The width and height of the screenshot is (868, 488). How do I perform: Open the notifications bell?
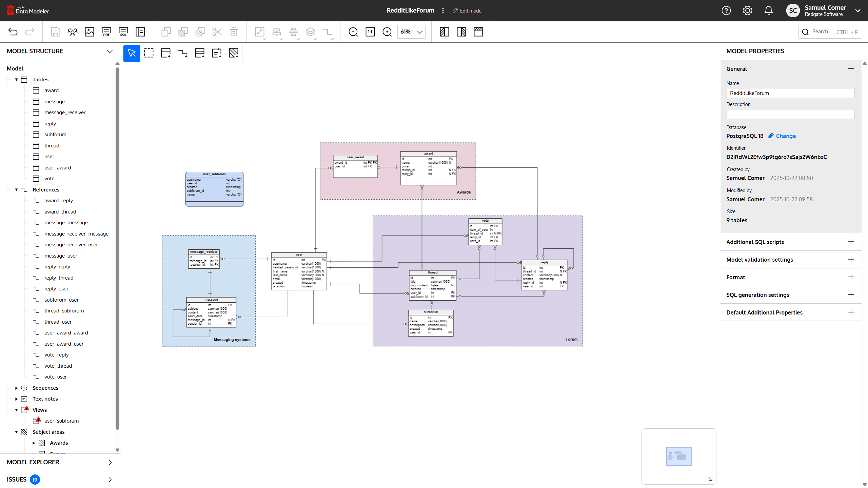[769, 11]
